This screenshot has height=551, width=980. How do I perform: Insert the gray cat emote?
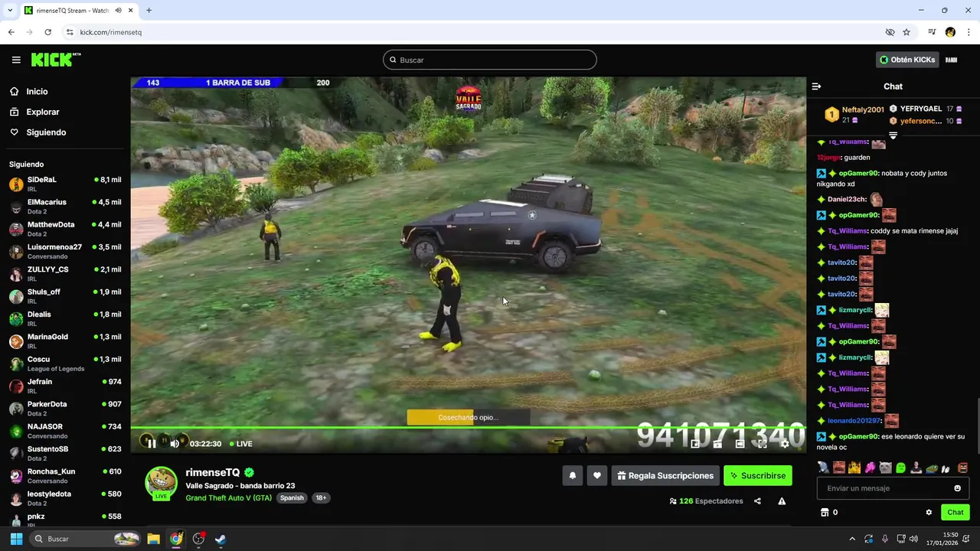[885, 468]
